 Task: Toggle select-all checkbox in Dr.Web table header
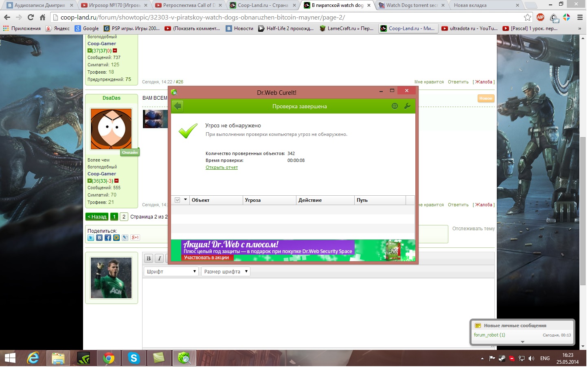[x=177, y=200]
